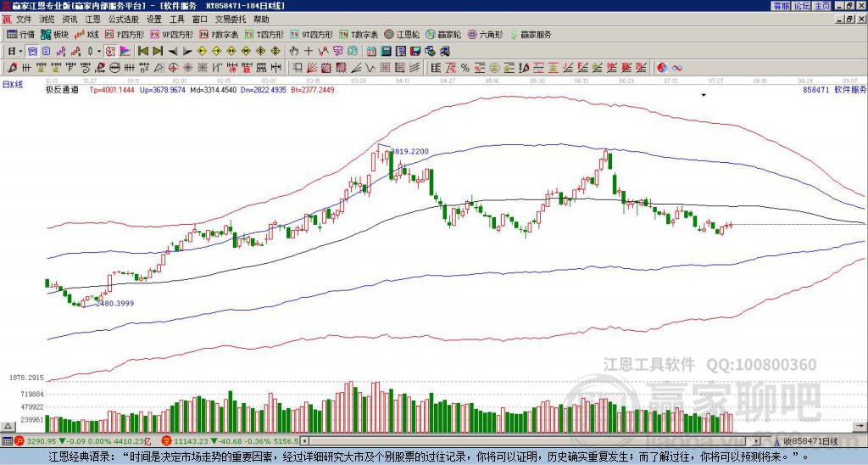
Task: Open the 帮助 menu
Action: (261, 20)
